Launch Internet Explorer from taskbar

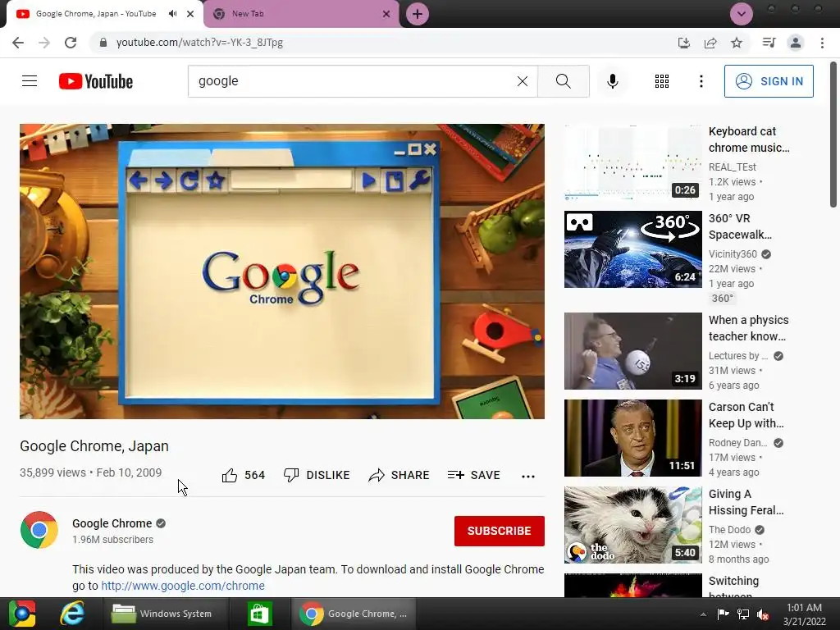point(72,614)
